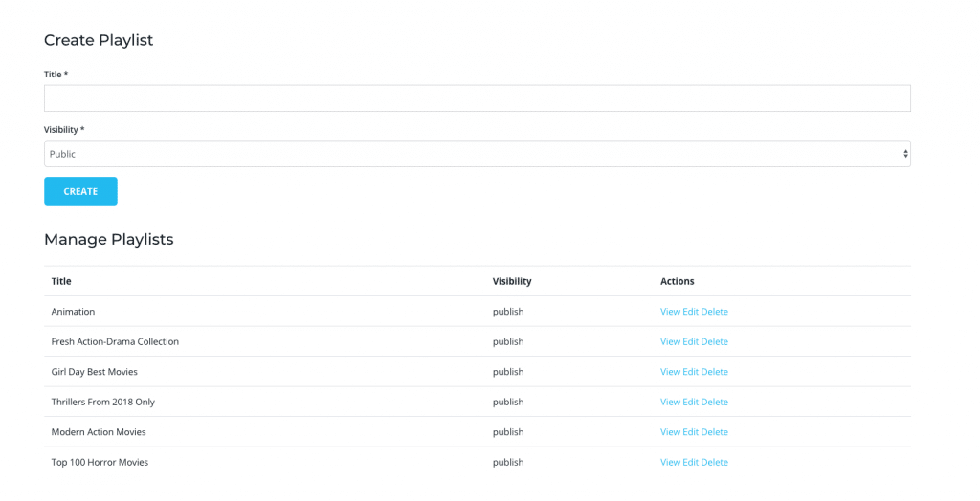The height and width of the screenshot is (501, 980).
Task: Click publish status in Top 100 Horror Movies row
Action: 508,462
